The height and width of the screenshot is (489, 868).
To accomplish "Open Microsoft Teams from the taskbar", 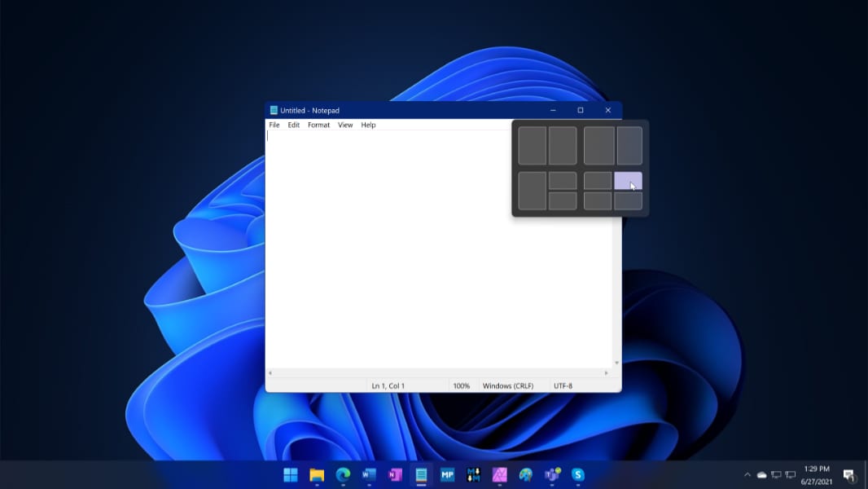I will click(552, 474).
